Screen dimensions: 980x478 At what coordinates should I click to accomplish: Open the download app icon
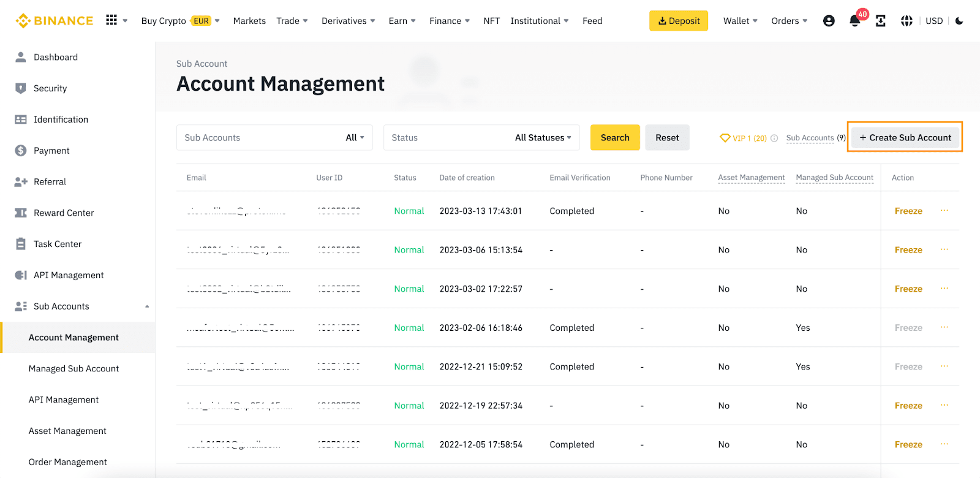click(880, 21)
